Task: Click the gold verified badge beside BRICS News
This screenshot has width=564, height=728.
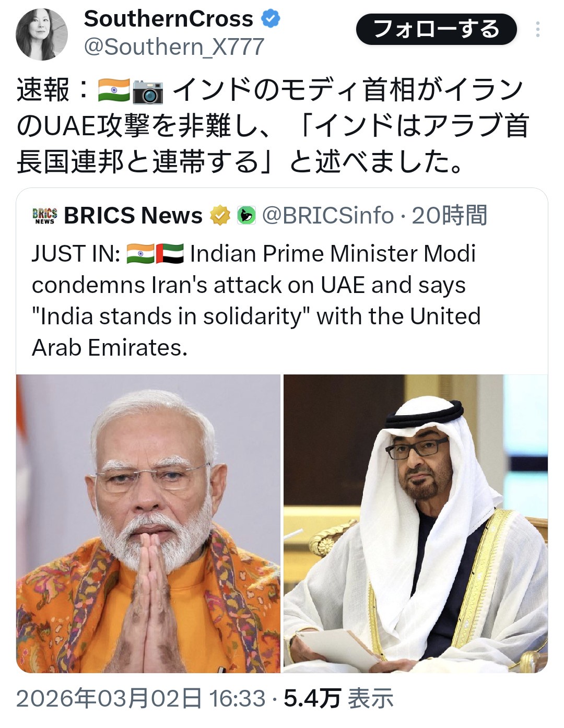Action: (x=220, y=215)
